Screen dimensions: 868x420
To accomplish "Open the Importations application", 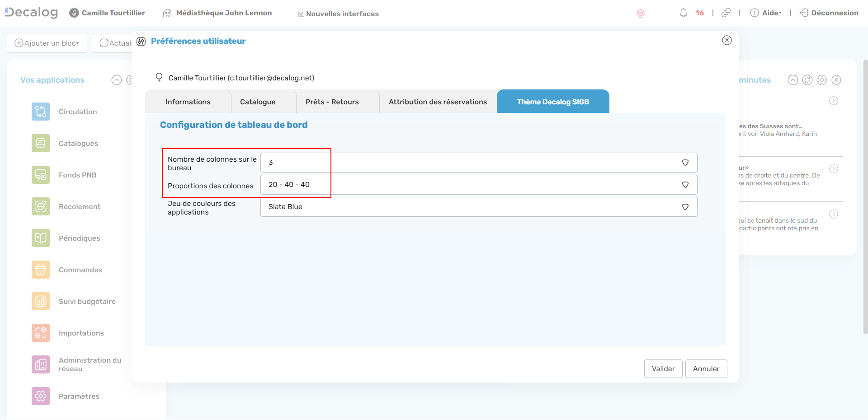I will pyautogui.click(x=81, y=333).
